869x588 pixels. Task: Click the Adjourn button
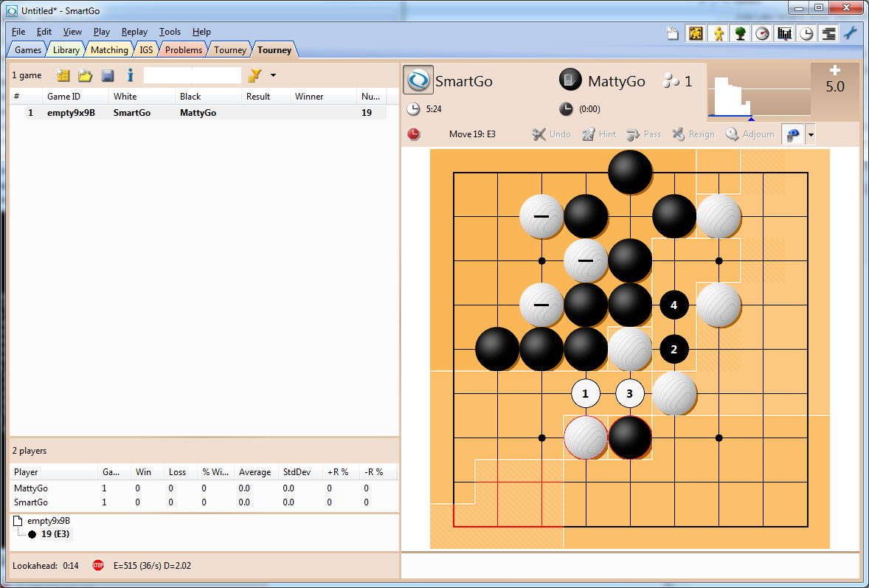[749, 134]
